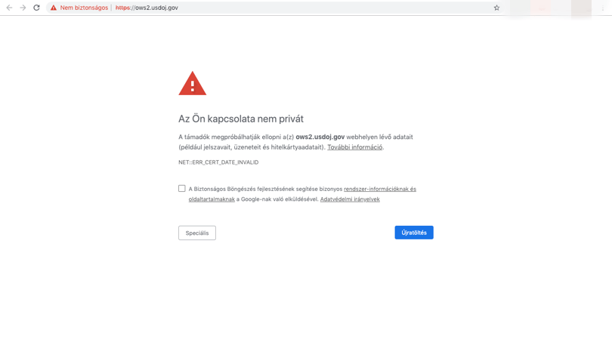Click the bold ows2.usdoj.gov text in message
Screen dimensions: 612x364
pyautogui.click(x=320, y=137)
